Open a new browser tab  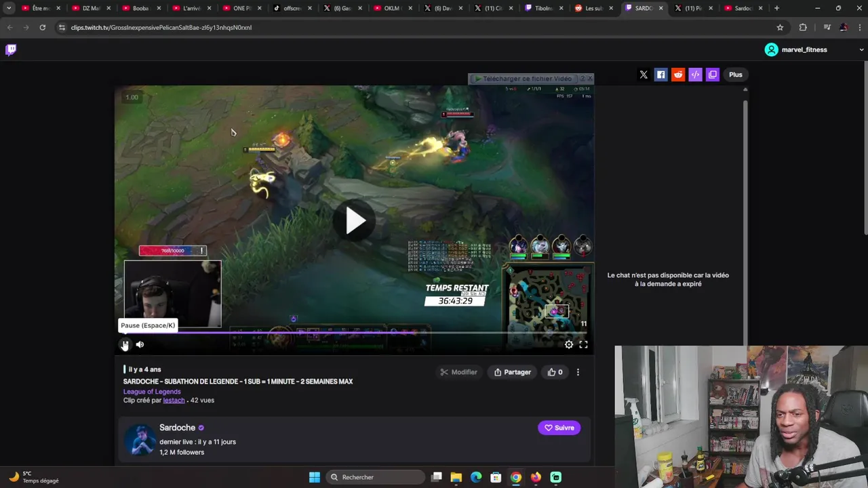[x=776, y=8]
